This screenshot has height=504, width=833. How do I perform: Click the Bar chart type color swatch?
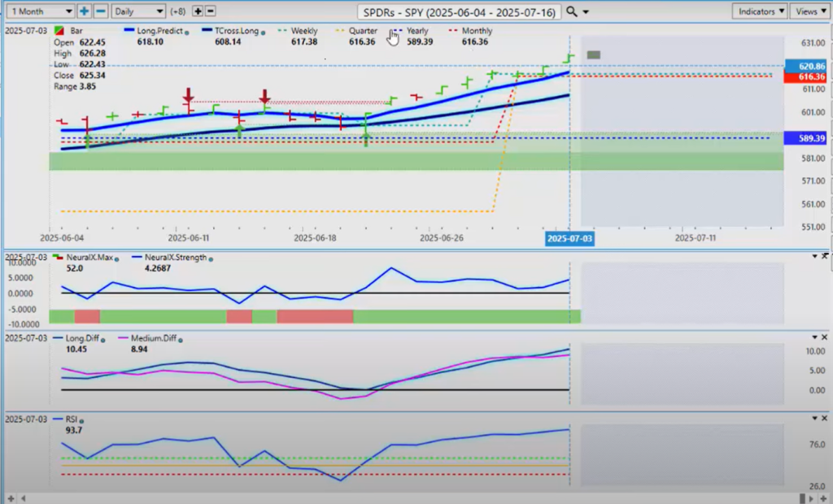[x=58, y=31]
